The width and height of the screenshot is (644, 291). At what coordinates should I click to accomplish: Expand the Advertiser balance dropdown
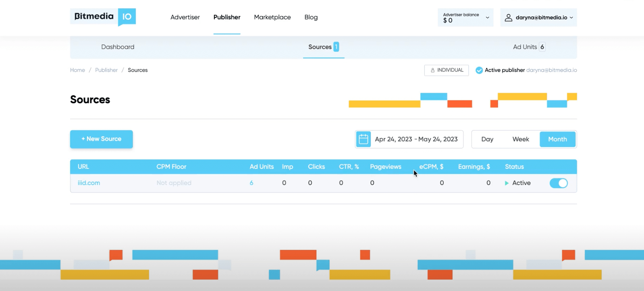coord(487,18)
